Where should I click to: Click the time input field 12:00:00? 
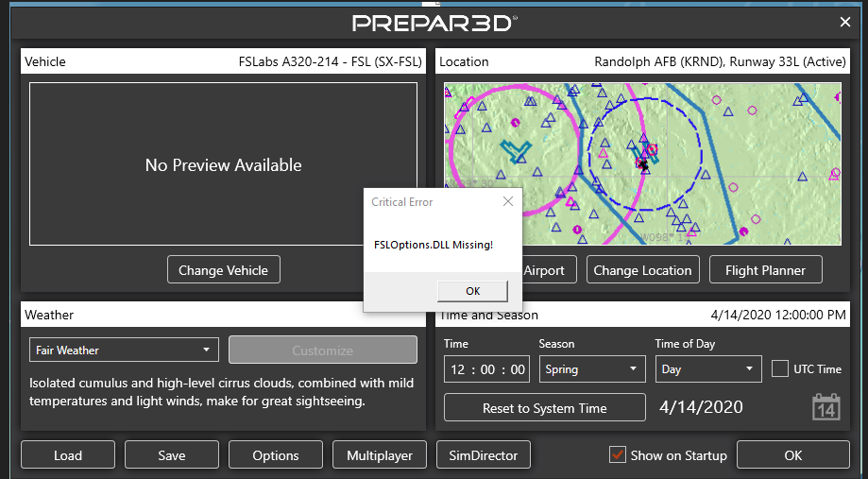[487, 369]
